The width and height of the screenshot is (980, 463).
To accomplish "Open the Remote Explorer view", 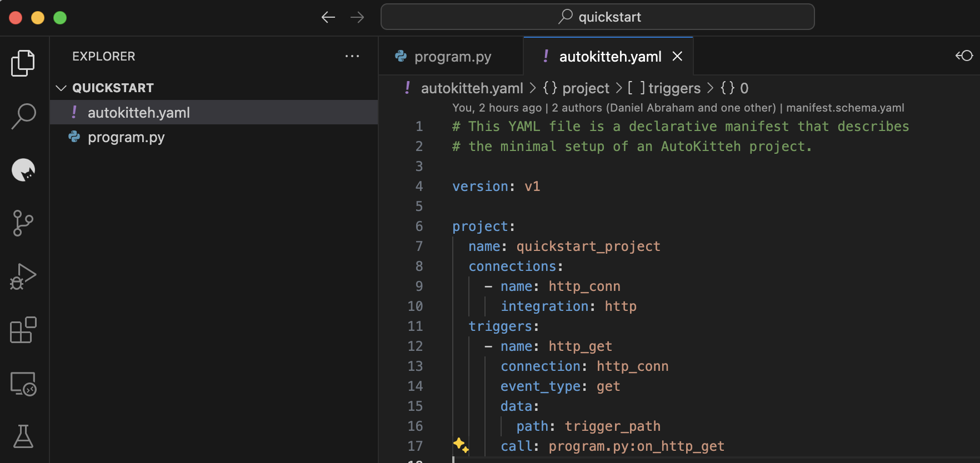I will (23, 384).
